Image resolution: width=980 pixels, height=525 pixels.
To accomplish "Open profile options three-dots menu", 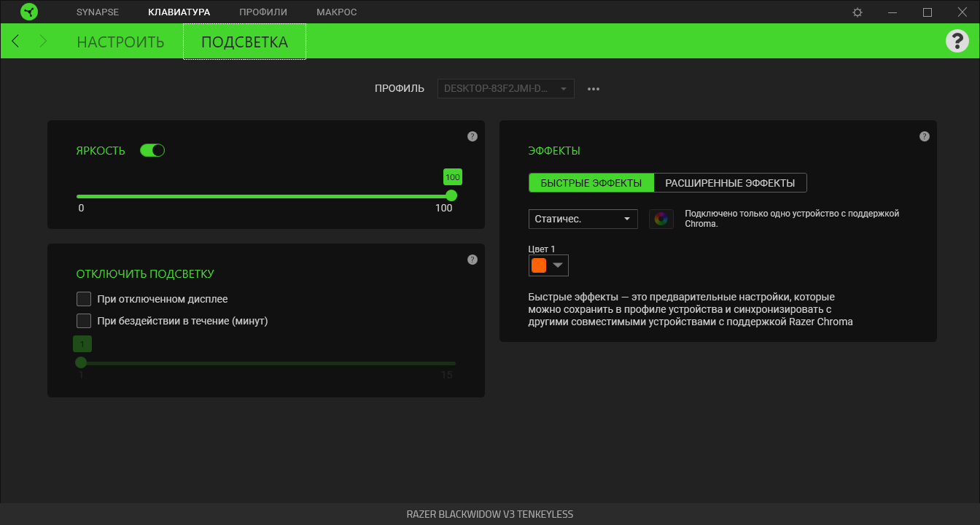I will pos(594,89).
